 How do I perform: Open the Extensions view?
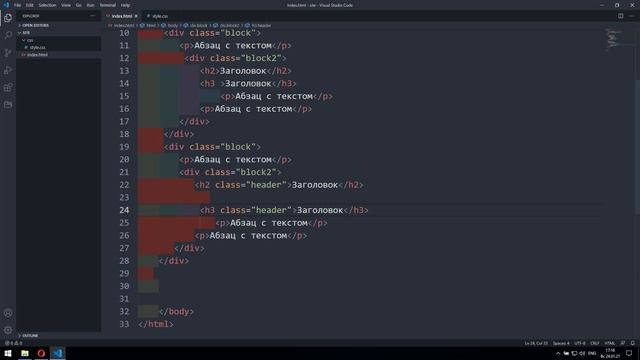tap(8, 87)
